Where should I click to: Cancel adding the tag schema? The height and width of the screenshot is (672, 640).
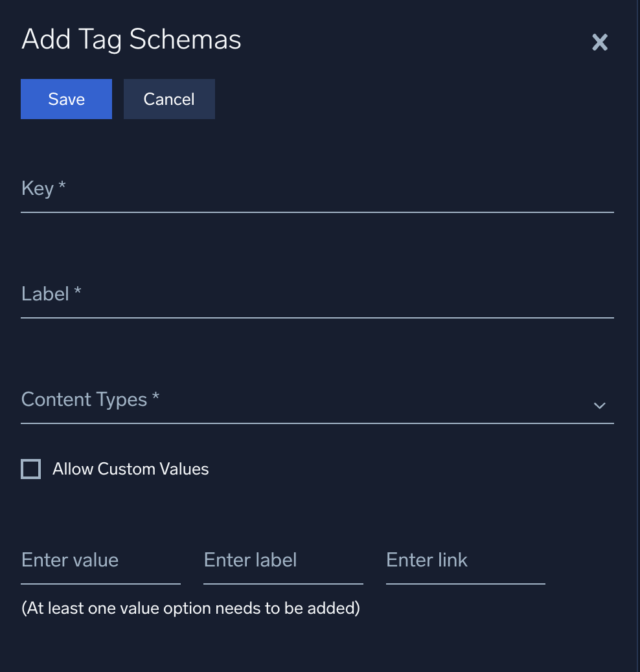[x=168, y=98]
